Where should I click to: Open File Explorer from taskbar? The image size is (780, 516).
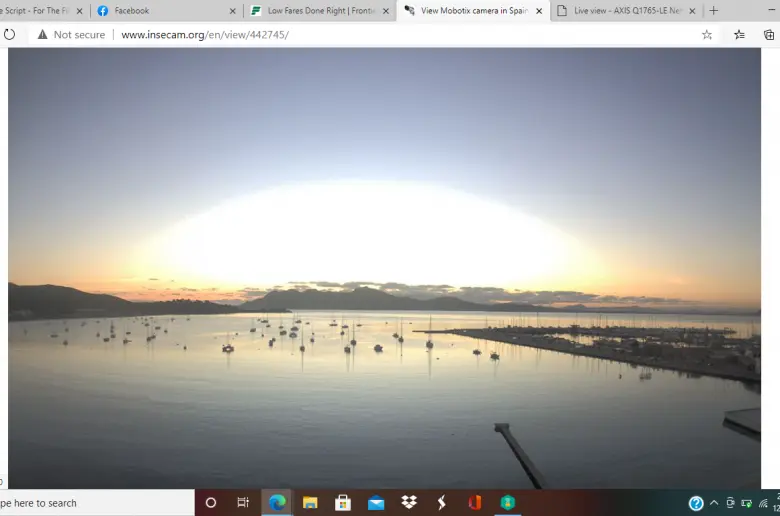(x=310, y=502)
